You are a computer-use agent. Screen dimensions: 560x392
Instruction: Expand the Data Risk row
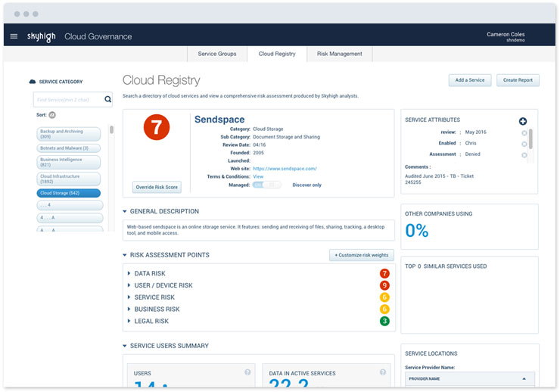129,273
